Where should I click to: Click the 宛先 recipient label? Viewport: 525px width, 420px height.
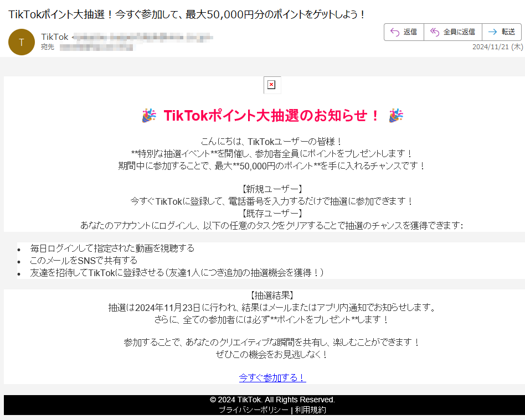(x=48, y=47)
